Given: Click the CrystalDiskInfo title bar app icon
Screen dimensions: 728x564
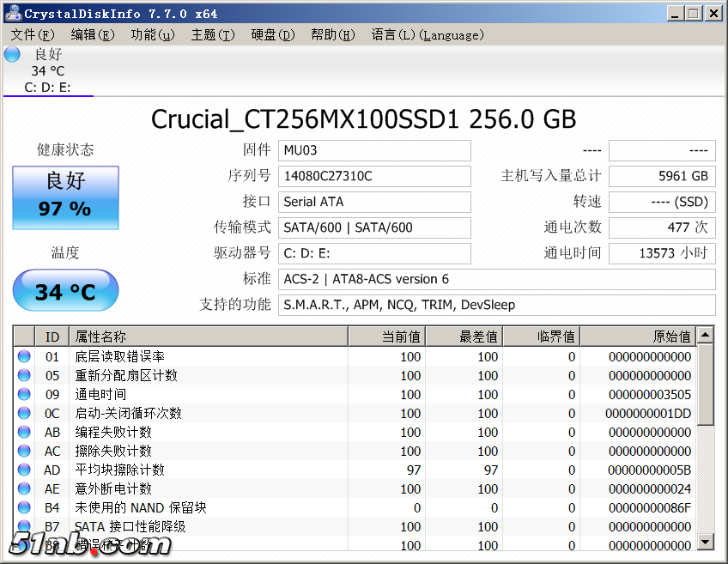Looking at the screenshot, I should coord(13,13).
